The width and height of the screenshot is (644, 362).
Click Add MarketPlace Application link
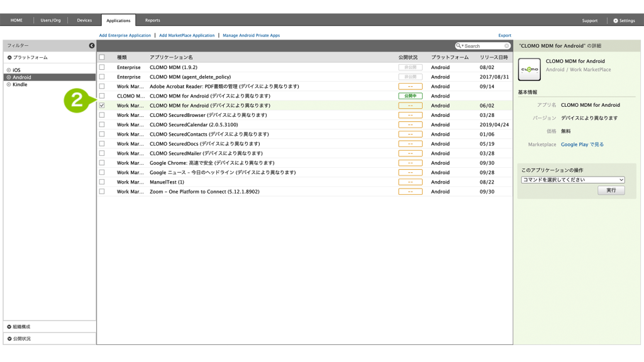pos(187,35)
